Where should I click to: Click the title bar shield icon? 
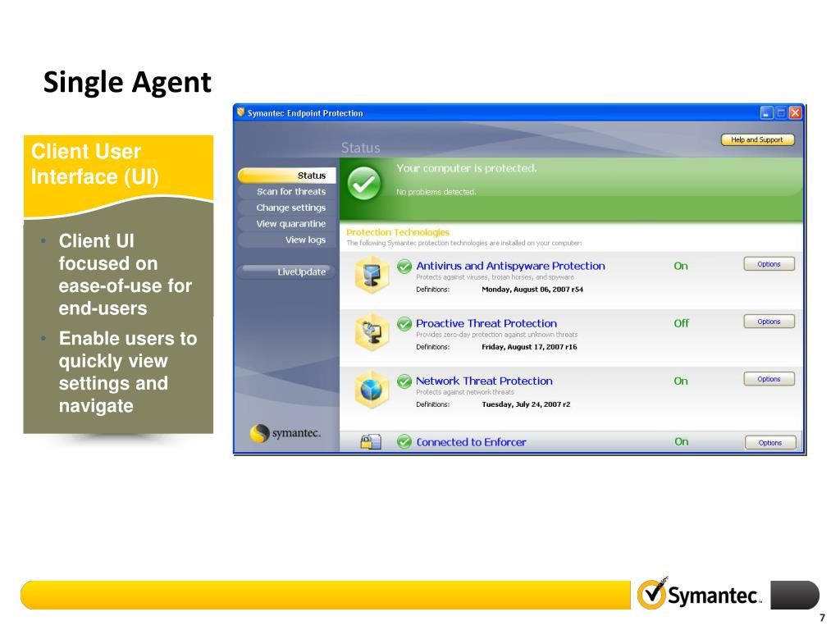click(241, 112)
